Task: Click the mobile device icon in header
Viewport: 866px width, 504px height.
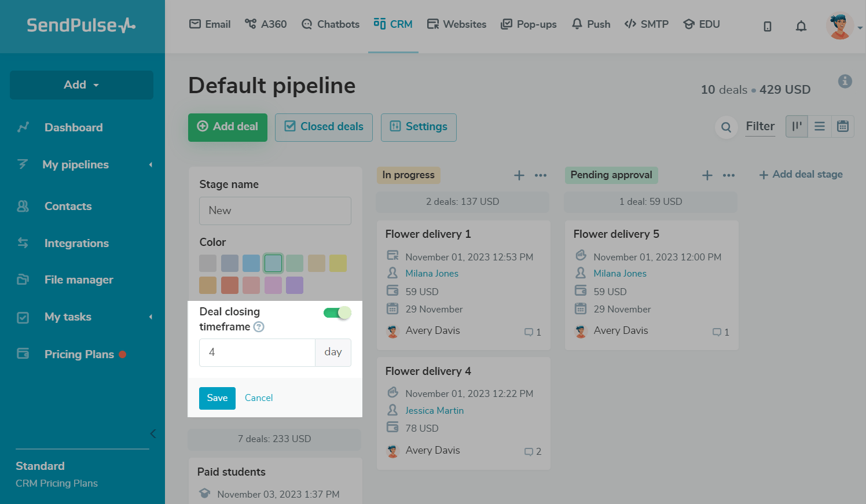Action: pyautogui.click(x=768, y=26)
